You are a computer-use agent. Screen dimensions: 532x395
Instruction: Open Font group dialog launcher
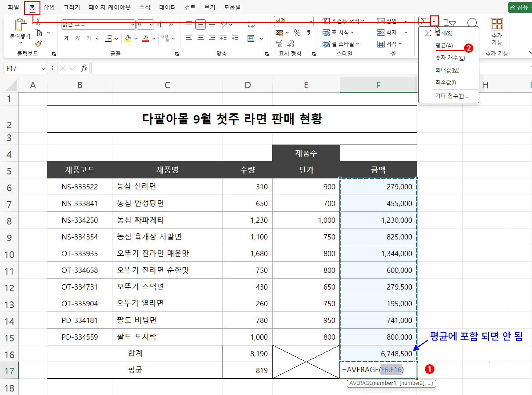tap(177, 54)
